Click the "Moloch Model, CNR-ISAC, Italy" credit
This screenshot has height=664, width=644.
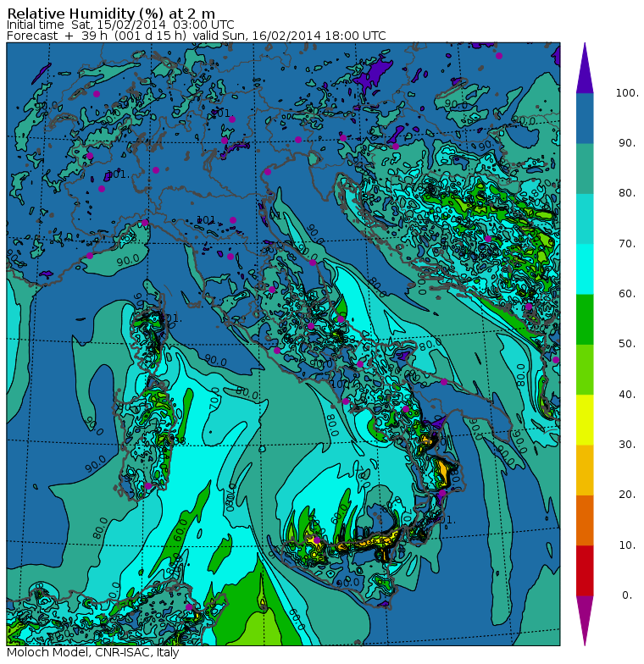point(93,652)
